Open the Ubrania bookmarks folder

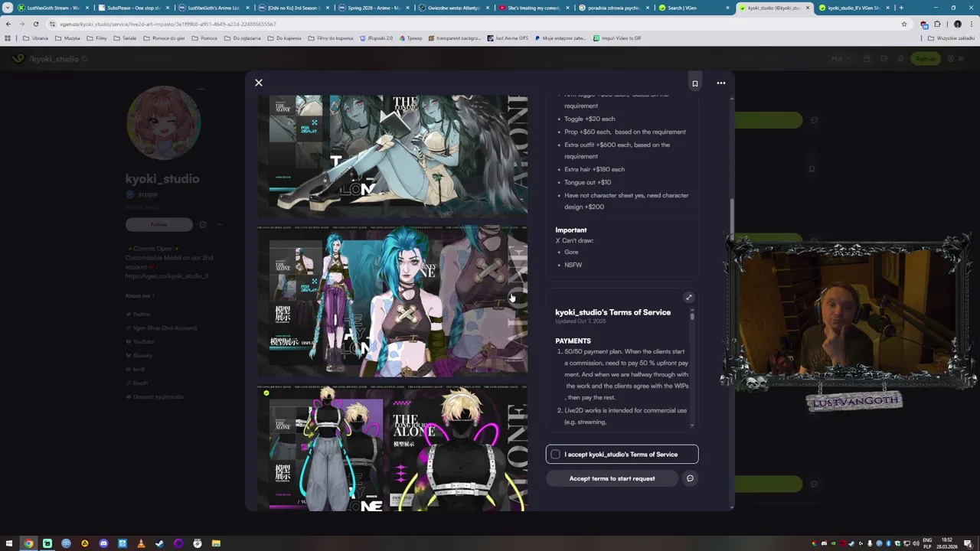(x=35, y=38)
